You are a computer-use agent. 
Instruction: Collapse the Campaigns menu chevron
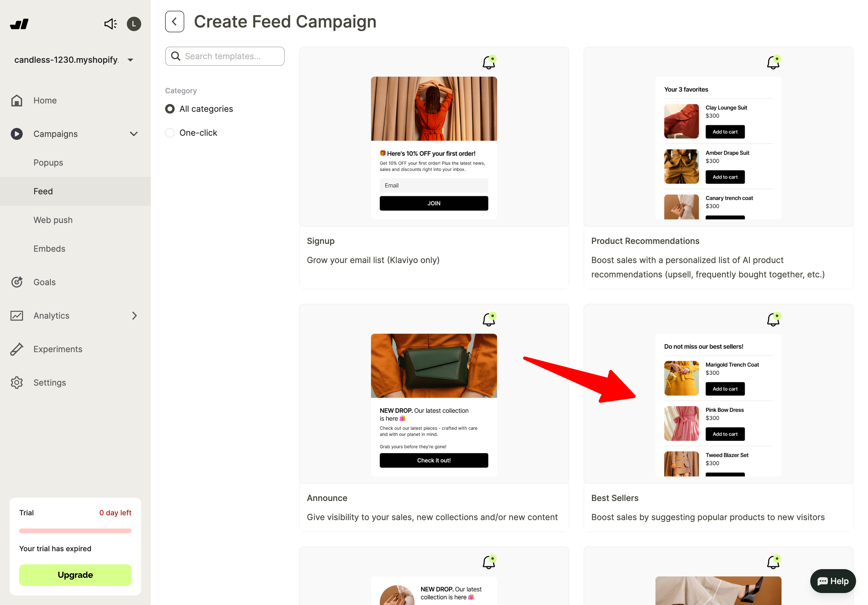coord(134,134)
